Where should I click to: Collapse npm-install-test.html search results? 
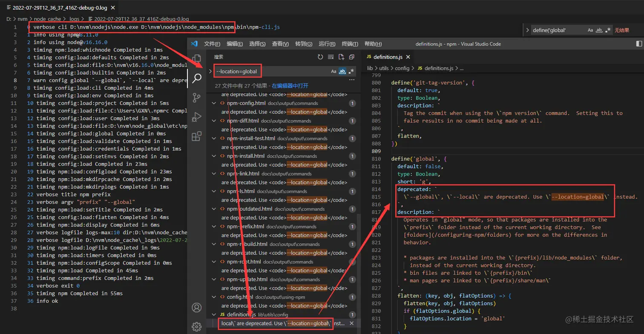(214, 138)
